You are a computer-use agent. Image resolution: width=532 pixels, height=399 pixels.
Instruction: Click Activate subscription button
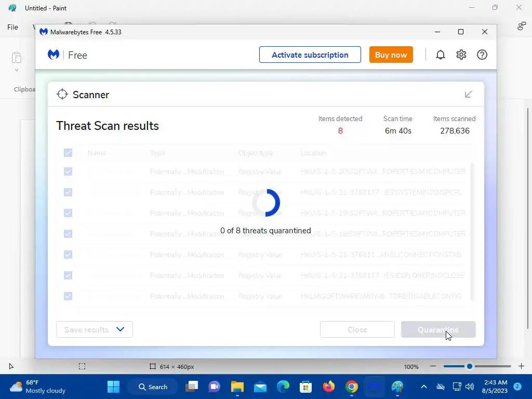[x=310, y=55]
